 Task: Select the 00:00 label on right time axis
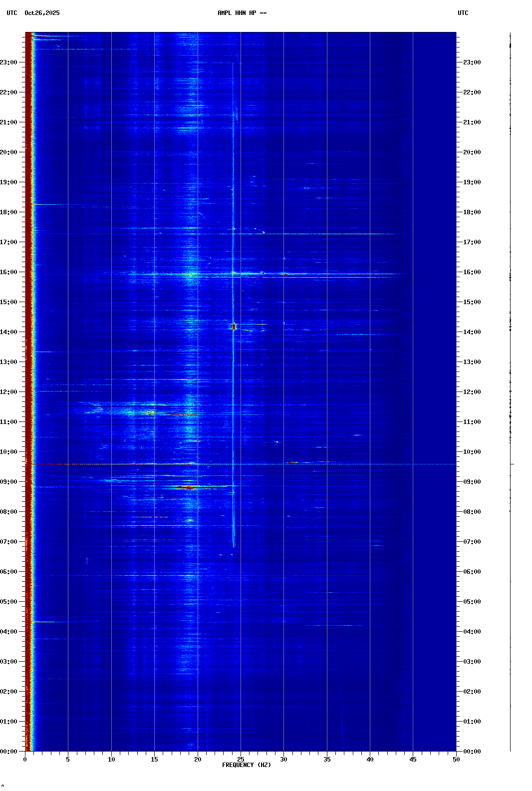[x=472, y=752]
